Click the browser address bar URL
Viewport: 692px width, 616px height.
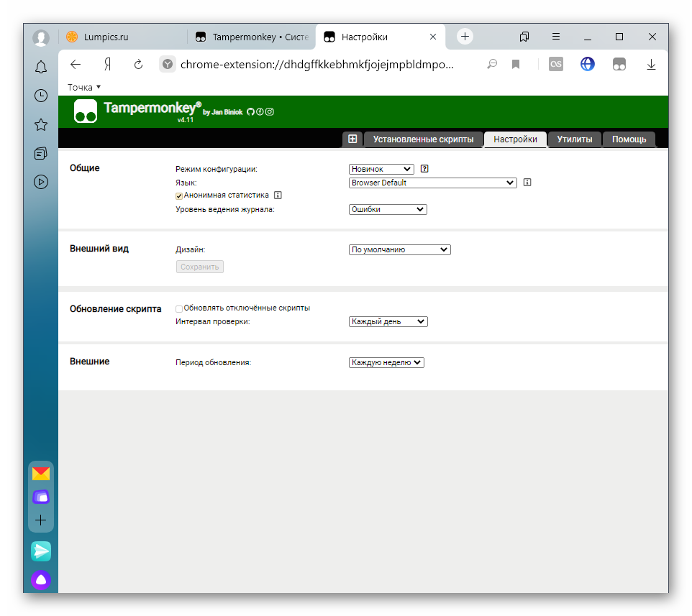317,65
